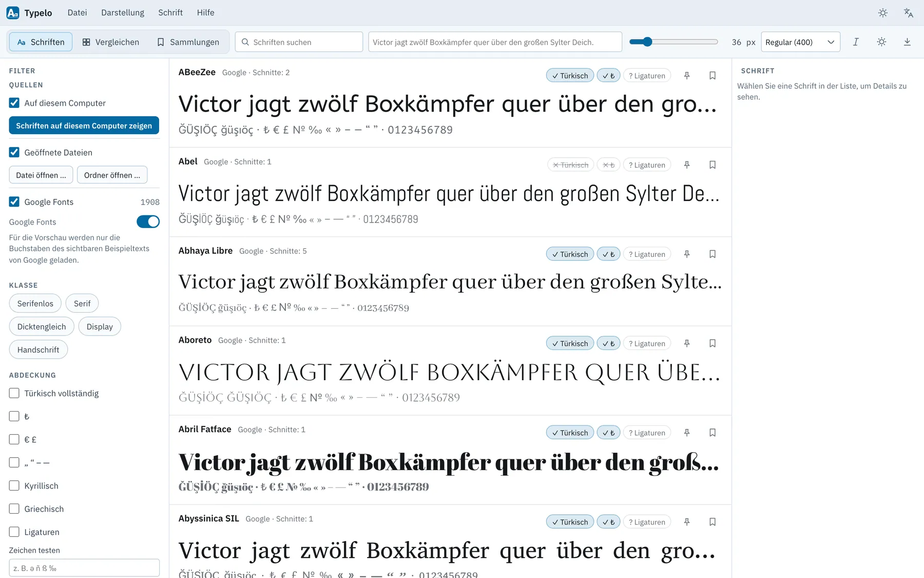Bookmark the Aboreto font
924x578 pixels.
tap(713, 343)
